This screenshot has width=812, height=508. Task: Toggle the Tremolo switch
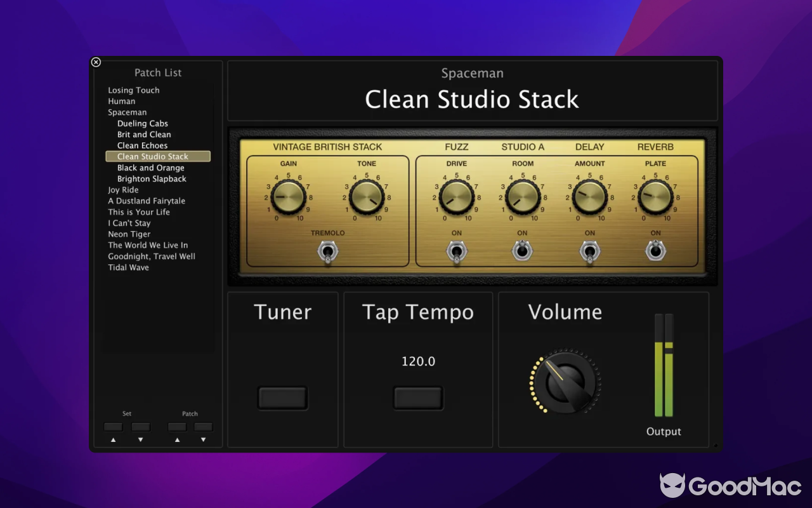(x=327, y=252)
